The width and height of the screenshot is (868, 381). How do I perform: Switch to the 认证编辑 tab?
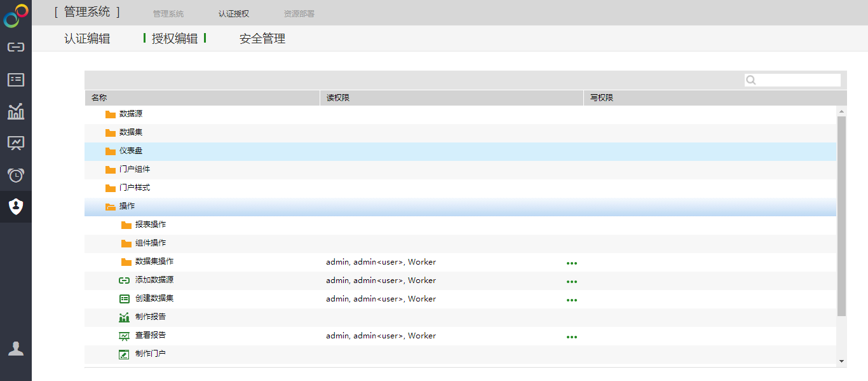(87, 39)
